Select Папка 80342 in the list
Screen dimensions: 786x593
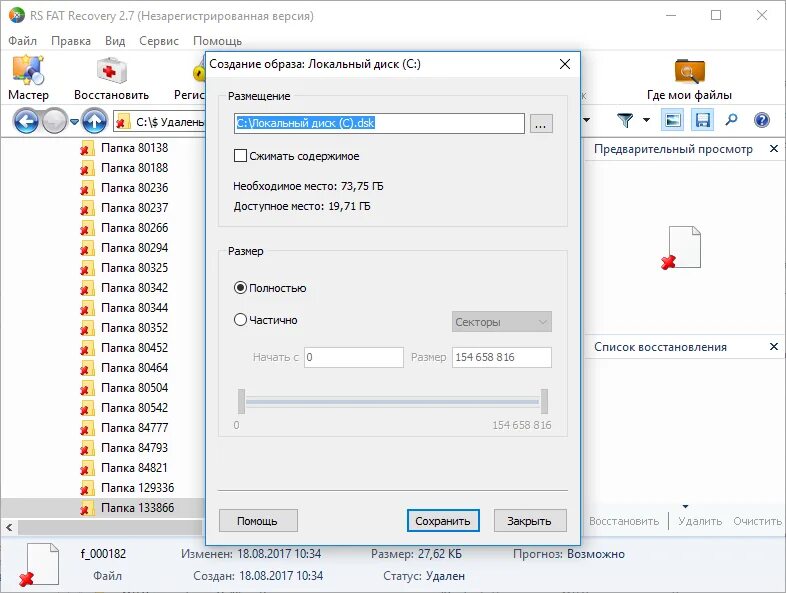tap(134, 288)
